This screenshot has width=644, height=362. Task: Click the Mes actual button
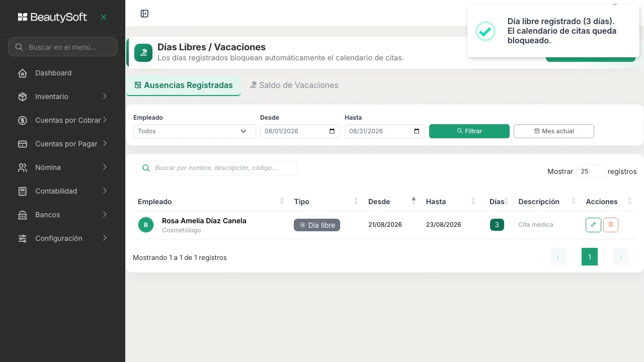(554, 131)
